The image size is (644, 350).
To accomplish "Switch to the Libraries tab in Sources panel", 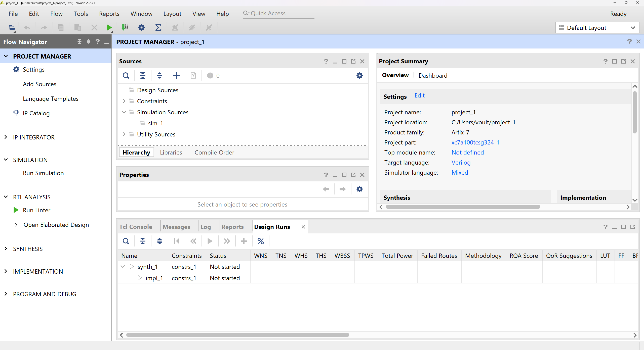I will pos(171,152).
